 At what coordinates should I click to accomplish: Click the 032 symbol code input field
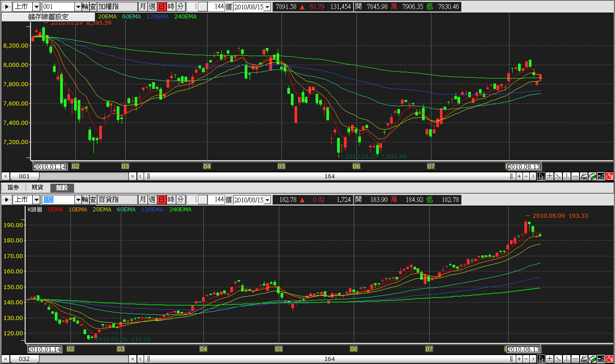(x=58, y=200)
